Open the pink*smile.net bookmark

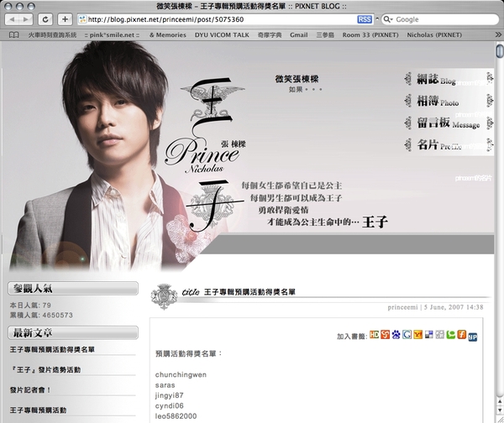(x=113, y=35)
